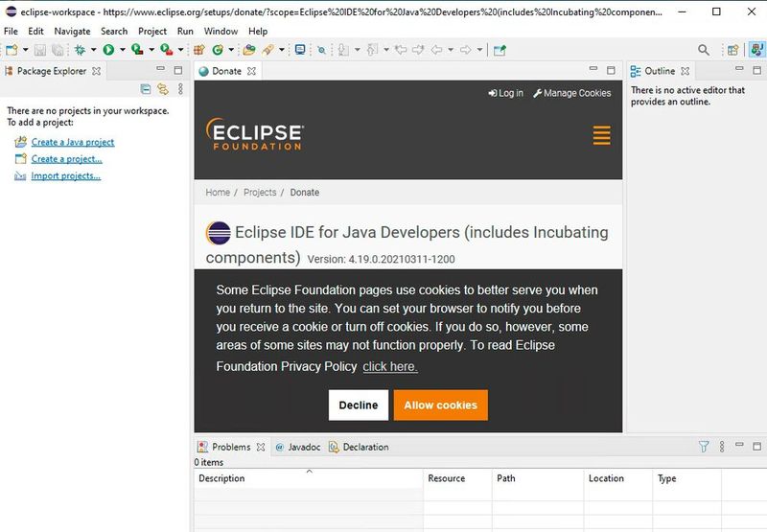The width and height of the screenshot is (767, 532).
Task: Sort by the Resource column header
Action: pyautogui.click(x=458, y=478)
